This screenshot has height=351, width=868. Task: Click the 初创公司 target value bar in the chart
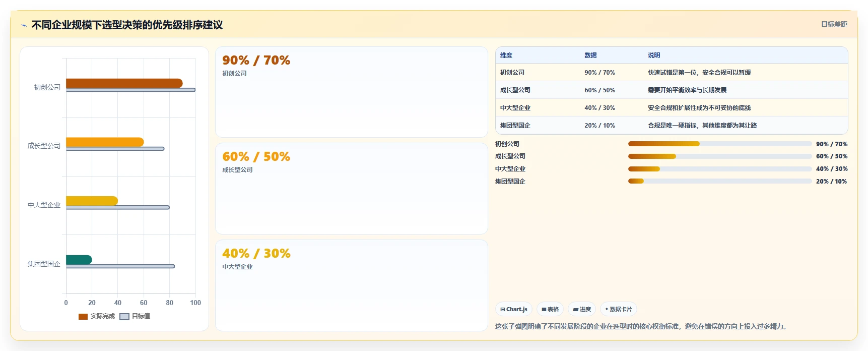(130, 90)
